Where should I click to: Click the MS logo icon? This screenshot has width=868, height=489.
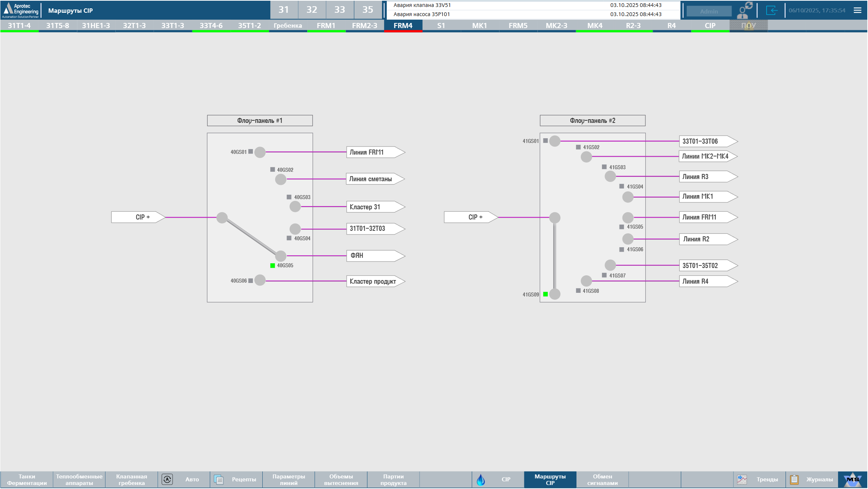(x=852, y=480)
